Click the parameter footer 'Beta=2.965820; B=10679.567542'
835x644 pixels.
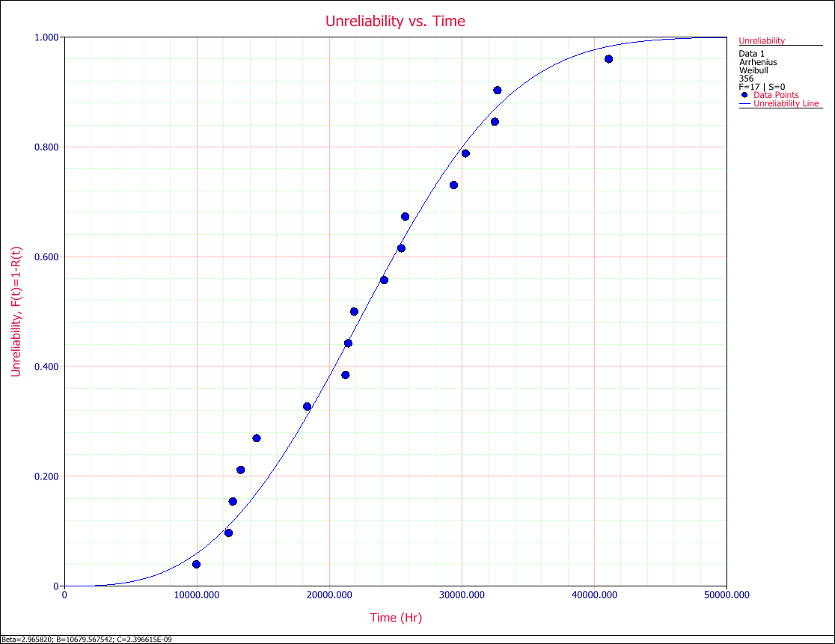point(58,640)
